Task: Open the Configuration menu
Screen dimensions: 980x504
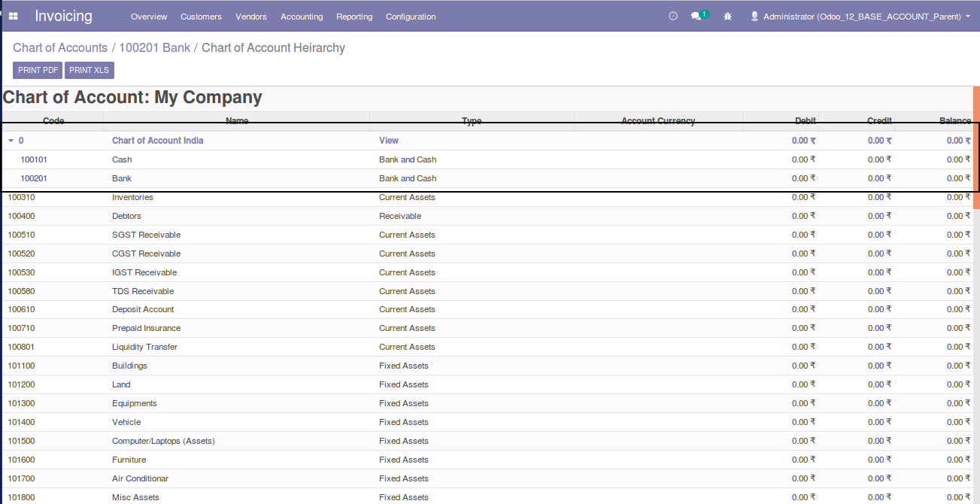Action: point(410,16)
